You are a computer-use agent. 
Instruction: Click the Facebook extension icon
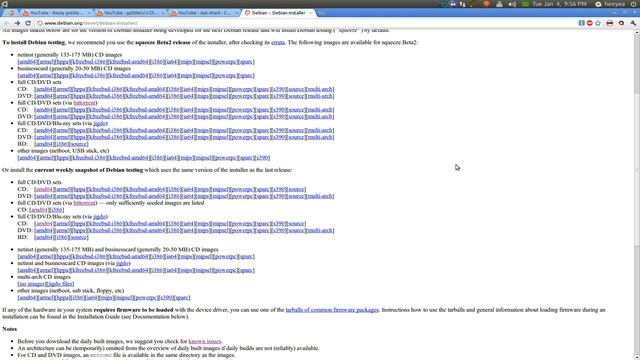tap(582, 23)
